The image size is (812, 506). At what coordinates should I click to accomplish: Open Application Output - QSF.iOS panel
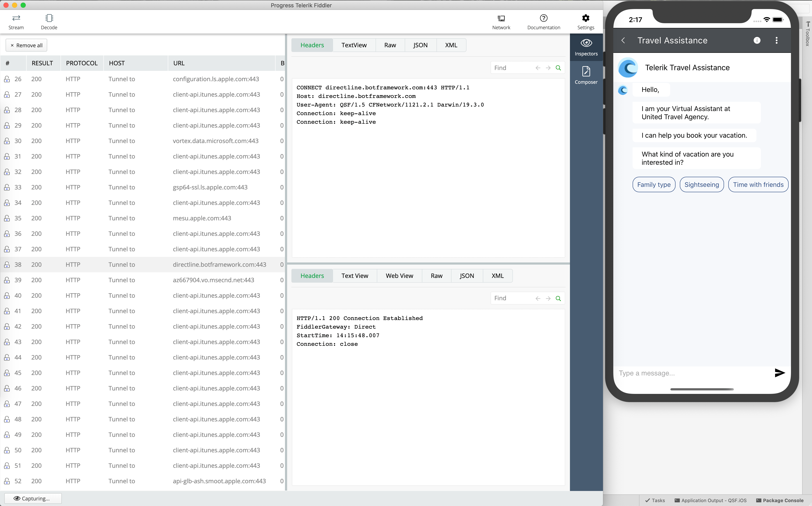[710, 500]
